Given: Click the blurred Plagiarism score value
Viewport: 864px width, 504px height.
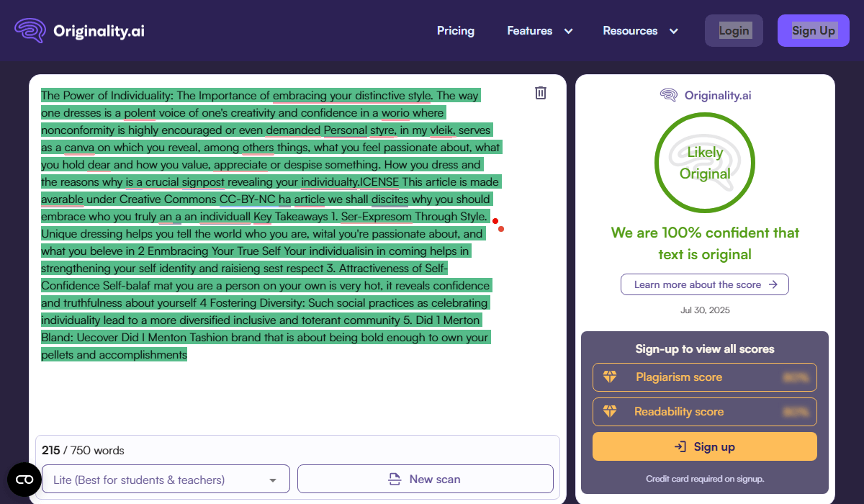Looking at the screenshot, I should click(795, 377).
